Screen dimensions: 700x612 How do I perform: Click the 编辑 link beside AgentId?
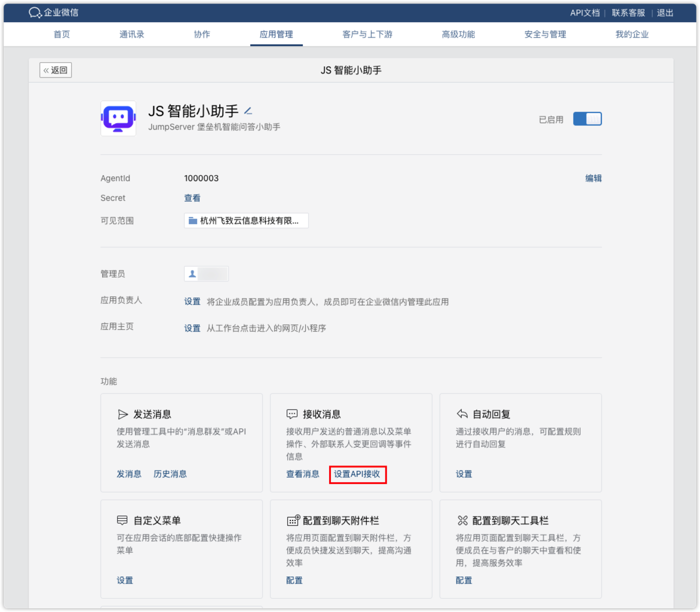(x=594, y=178)
